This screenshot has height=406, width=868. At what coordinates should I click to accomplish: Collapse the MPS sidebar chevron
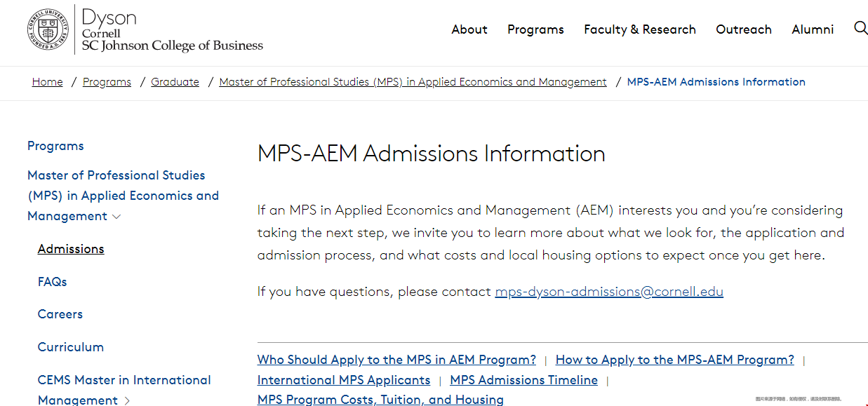click(x=117, y=217)
